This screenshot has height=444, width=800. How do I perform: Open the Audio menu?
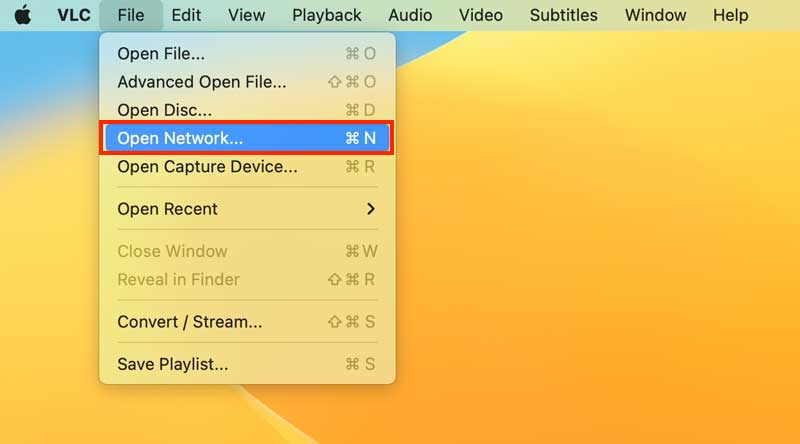410,15
